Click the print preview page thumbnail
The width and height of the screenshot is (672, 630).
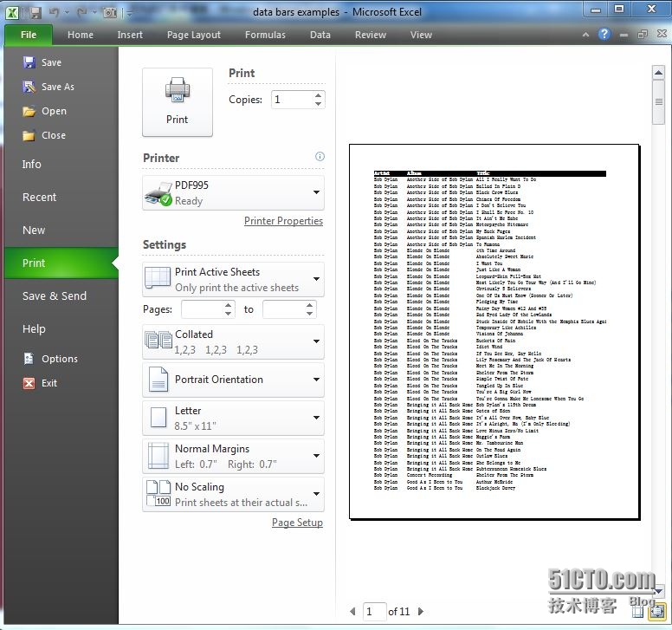pyautogui.click(x=494, y=332)
